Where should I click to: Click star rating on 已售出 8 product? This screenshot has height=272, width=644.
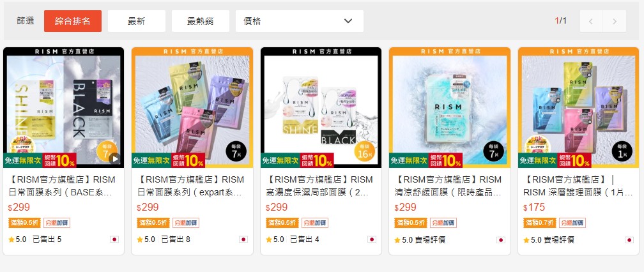[x=146, y=239]
